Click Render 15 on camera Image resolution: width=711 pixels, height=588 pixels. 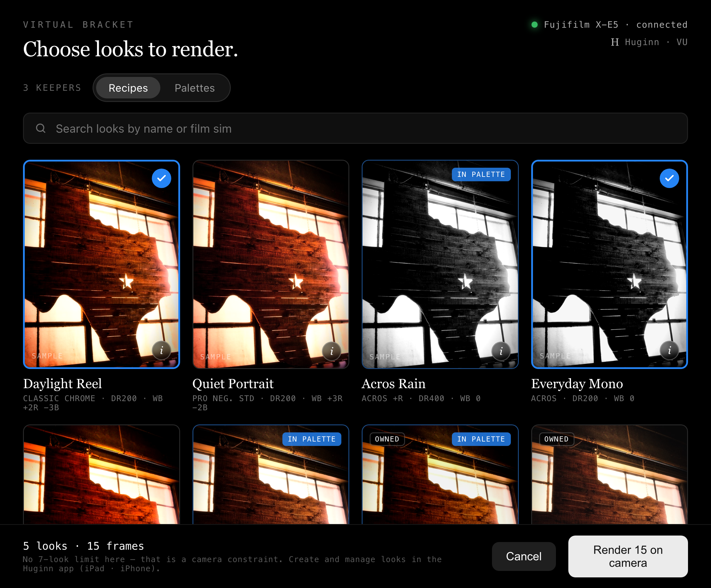[x=628, y=556]
